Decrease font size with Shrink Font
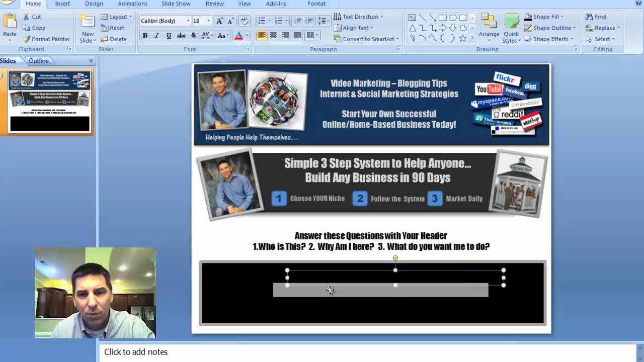This screenshot has height=362, width=644. tap(231, 21)
